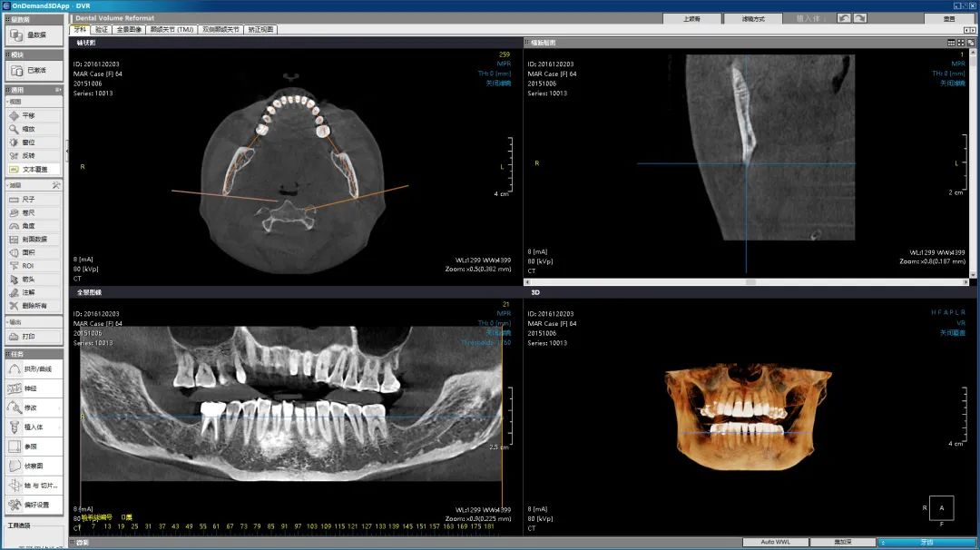Click the Print (打印) button
Viewport: 980px width, 550px height.
click(34, 336)
